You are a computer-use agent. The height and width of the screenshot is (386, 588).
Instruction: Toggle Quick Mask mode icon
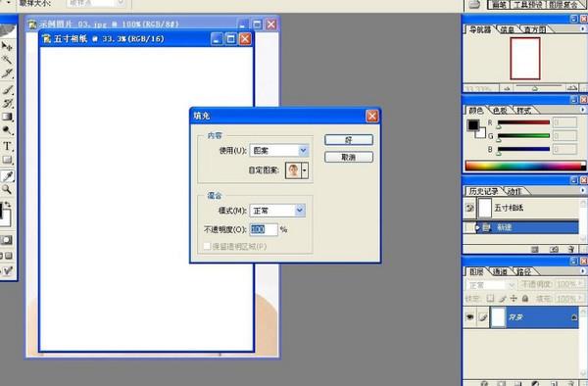[x=6, y=240]
